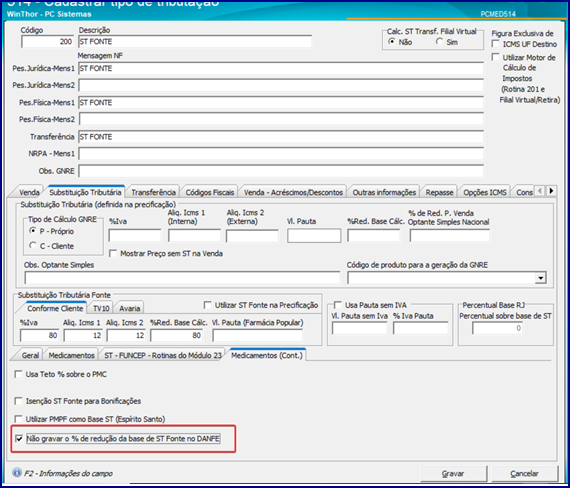Tick Mostrar Preço sem ST na Venda
Image resolution: width=570 pixels, height=488 pixels.
[x=113, y=253]
